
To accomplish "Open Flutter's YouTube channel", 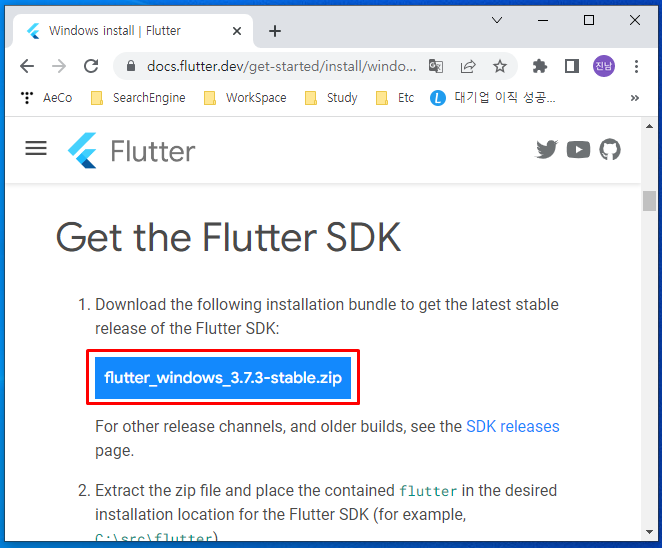I will coord(578,149).
